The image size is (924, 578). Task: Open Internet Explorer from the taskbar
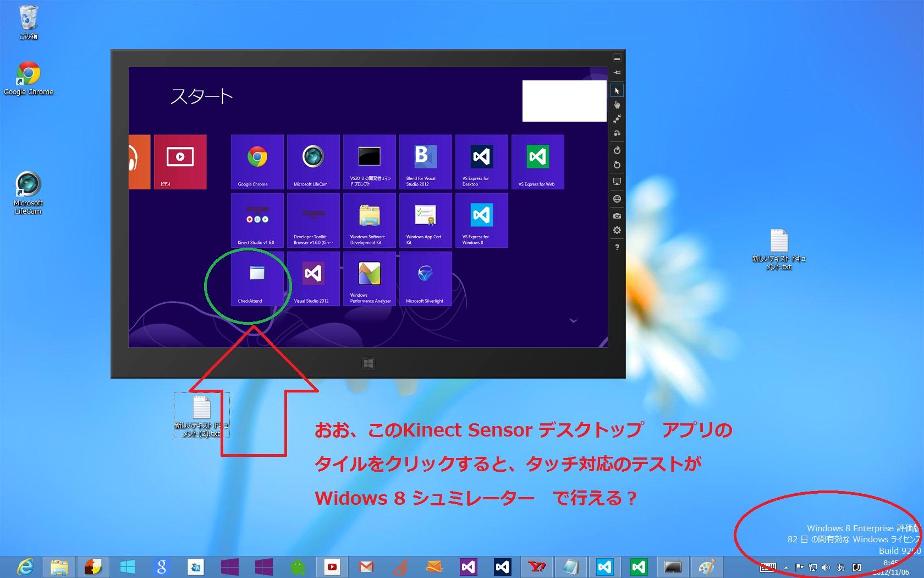tap(25, 567)
